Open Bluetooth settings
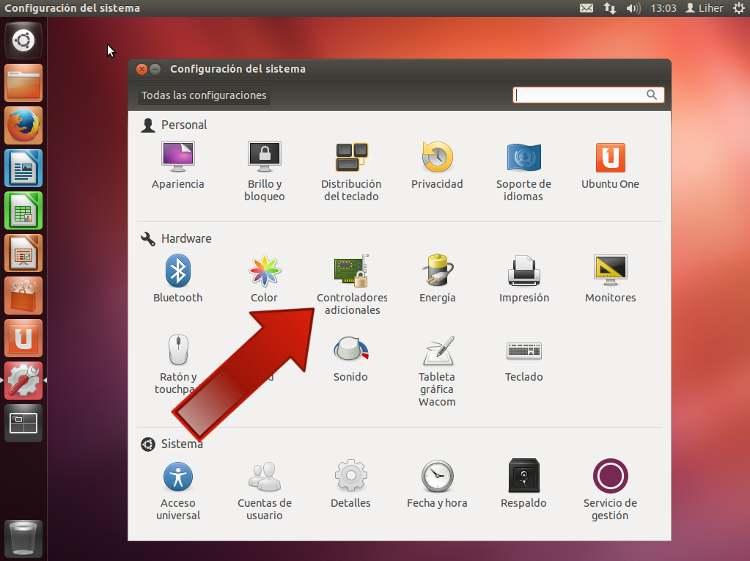Image resolution: width=750 pixels, height=561 pixels. [177, 278]
